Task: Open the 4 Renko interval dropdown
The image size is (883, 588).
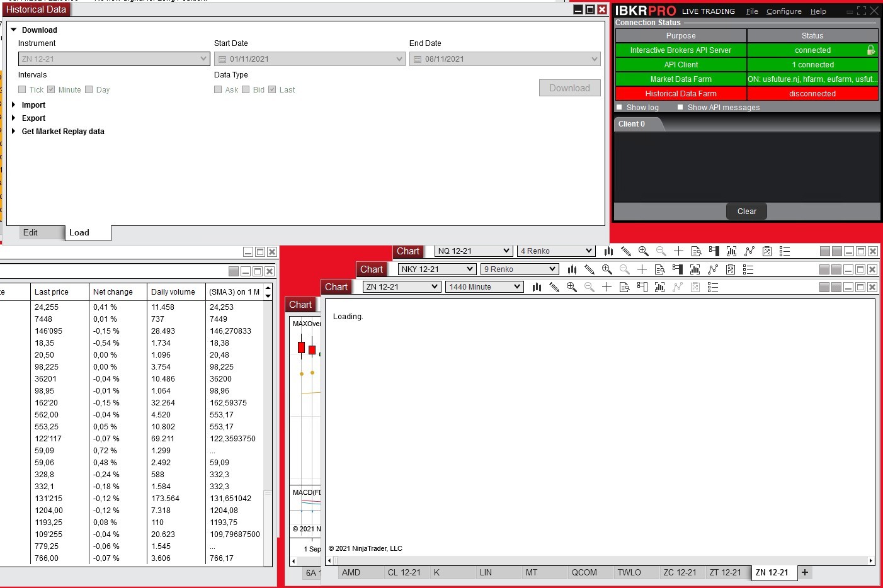Action: tap(557, 251)
